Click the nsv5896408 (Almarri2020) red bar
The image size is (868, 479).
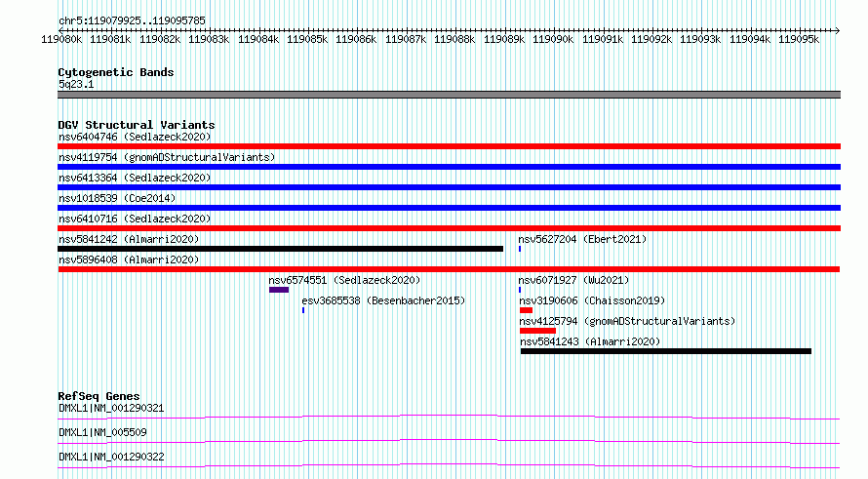coord(449,269)
